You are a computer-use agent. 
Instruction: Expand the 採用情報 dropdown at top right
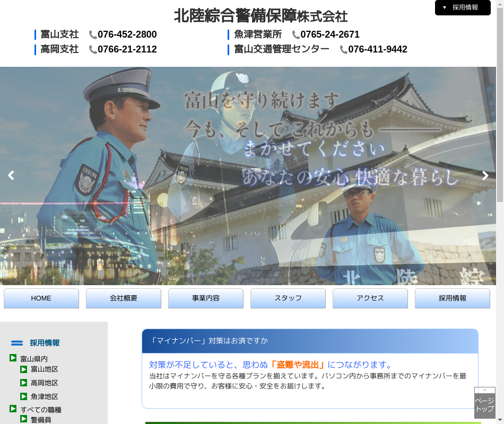(x=462, y=7)
